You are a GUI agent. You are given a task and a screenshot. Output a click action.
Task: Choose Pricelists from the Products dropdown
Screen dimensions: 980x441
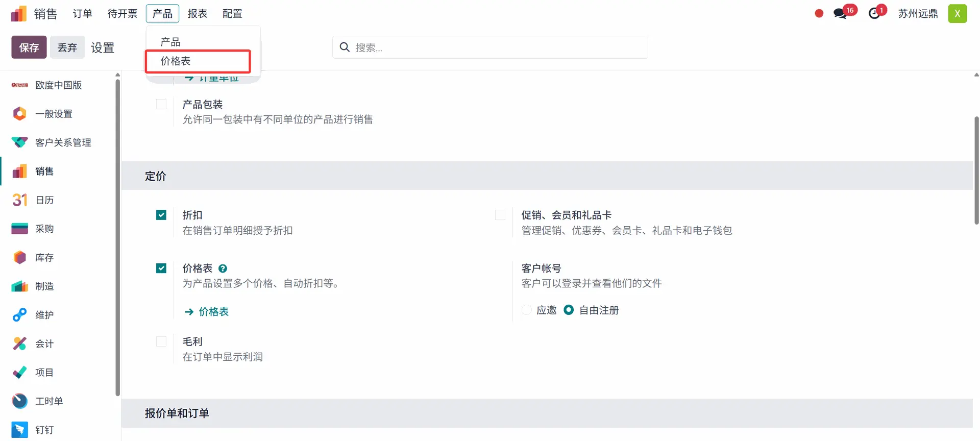(x=176, y=61)
